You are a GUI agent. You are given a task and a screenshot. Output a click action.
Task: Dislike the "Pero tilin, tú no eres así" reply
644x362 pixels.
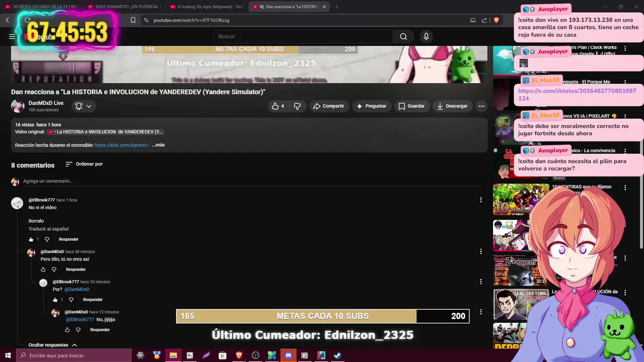(x=54, y=269)
